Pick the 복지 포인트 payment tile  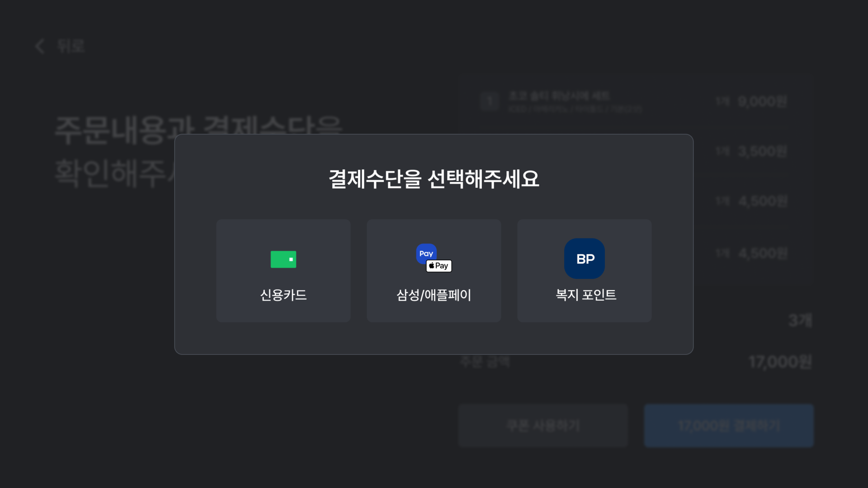(x=585, y=271)
